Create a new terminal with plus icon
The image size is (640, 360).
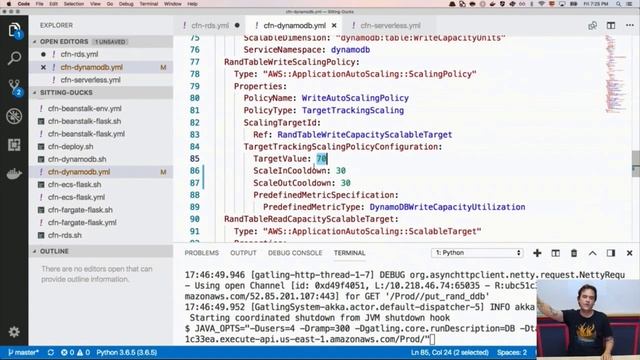pos(537,253)
